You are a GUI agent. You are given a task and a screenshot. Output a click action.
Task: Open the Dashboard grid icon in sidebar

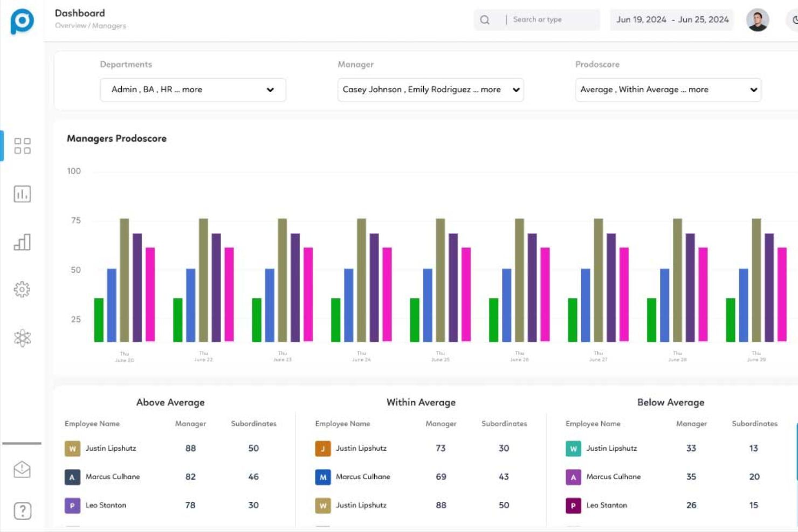pyautogui.click(x=22, y=147)
